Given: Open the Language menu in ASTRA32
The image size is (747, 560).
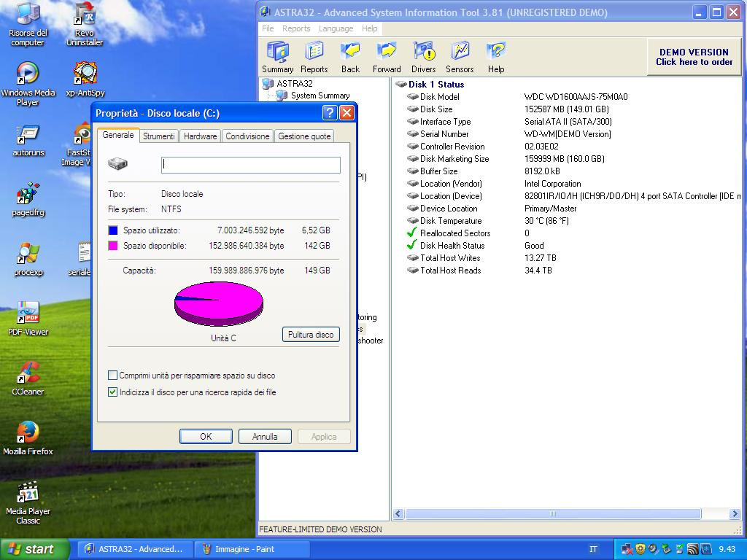Looking at the screenshot, I should (336, 28).
